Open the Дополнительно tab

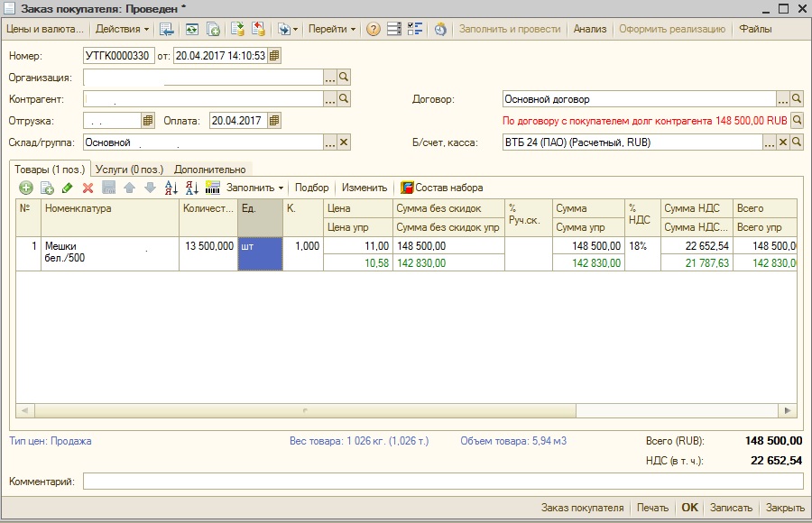[209, 169]
